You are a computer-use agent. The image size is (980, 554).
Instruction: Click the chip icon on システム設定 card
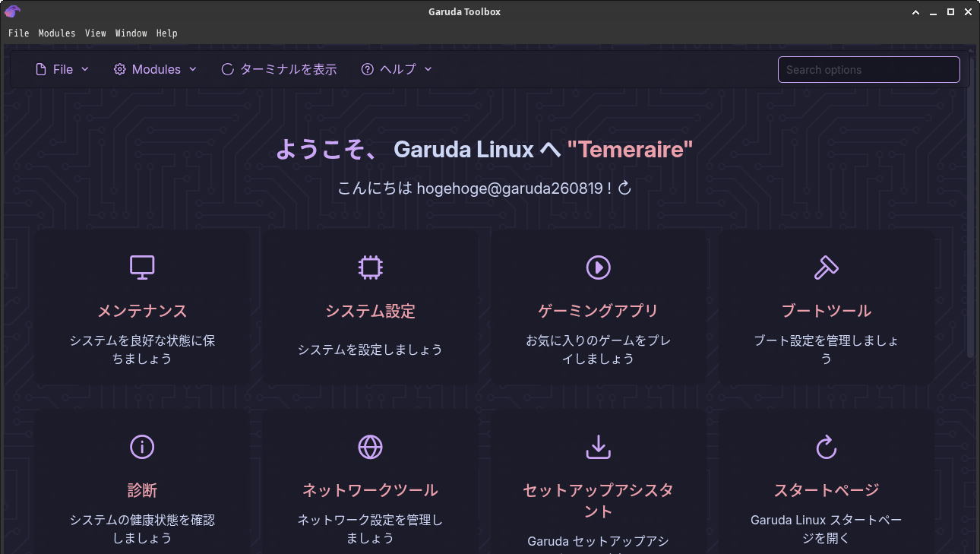click(x=370, y=267)
